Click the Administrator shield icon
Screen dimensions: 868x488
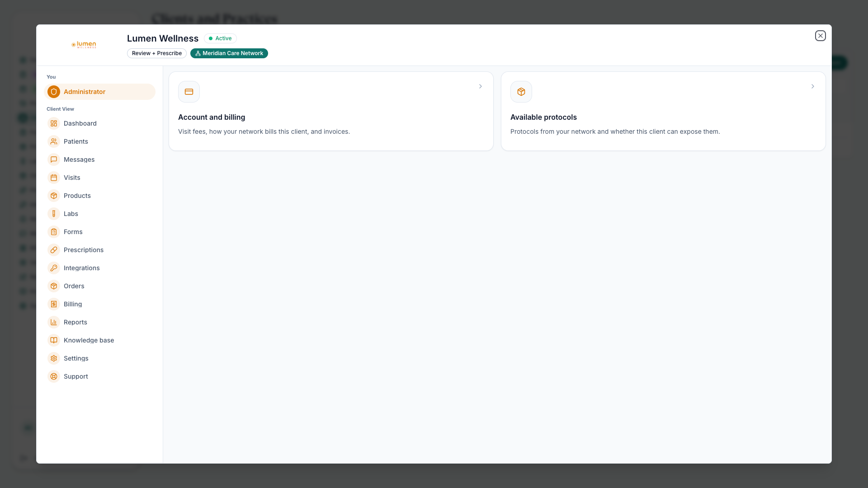[x=54, y=92]
